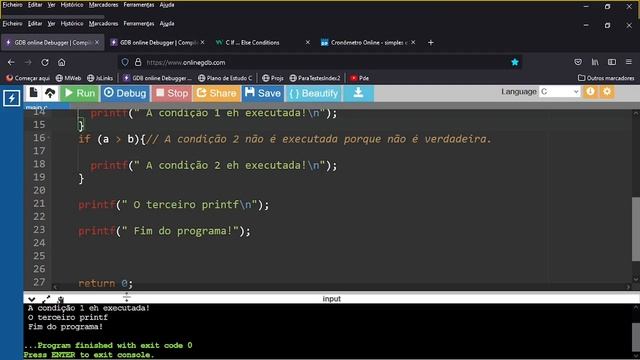This screenshot has width=640, height=360.
Task: Open the Language dropdown showing C
Action: 560,92
